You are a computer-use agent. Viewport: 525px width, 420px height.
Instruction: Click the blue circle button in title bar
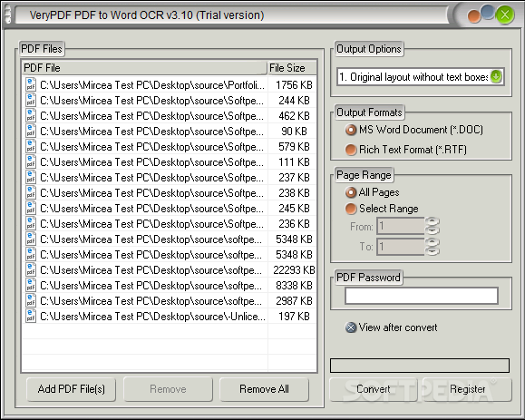(488, 12)
